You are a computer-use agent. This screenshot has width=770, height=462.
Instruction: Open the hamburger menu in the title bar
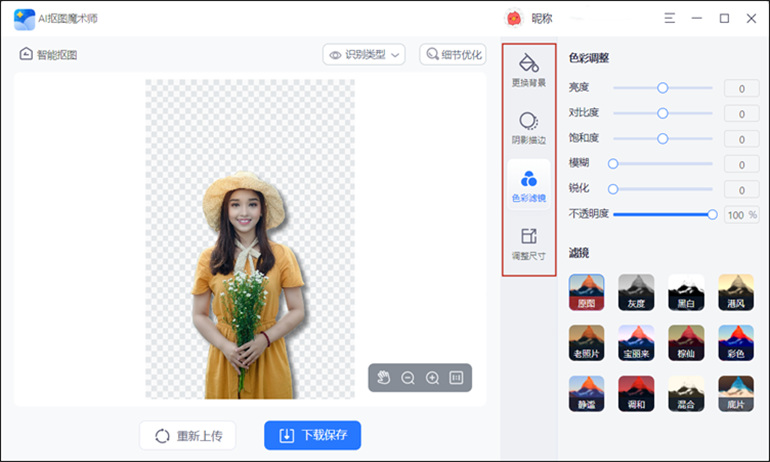pyautogui.click(x=669, y=18)
